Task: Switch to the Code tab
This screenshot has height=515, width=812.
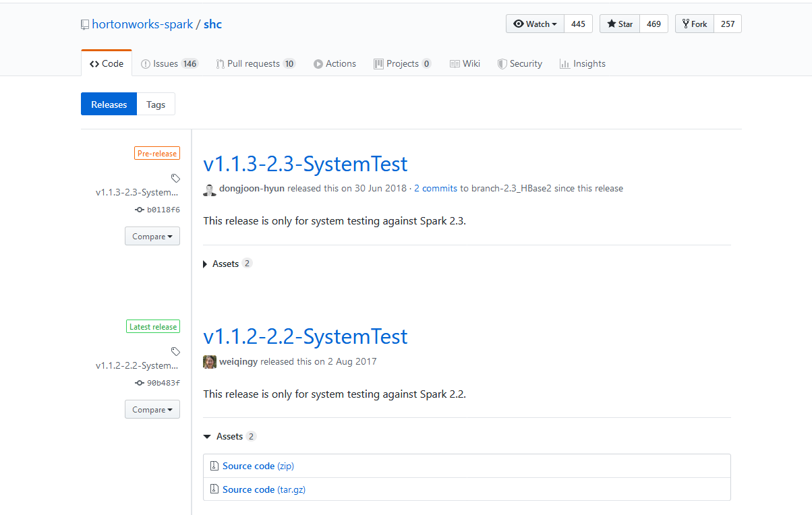Action: (107, 63)
